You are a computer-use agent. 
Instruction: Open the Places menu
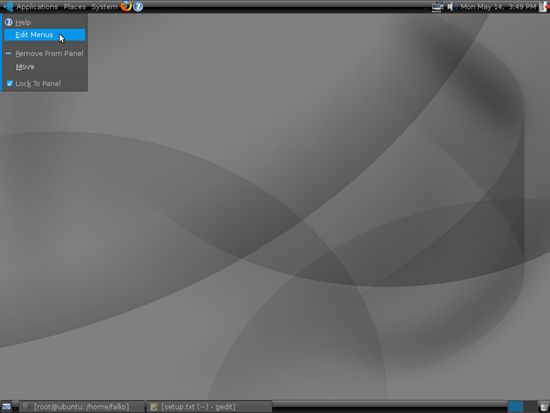pyautogui.click(x=74, y=7)
